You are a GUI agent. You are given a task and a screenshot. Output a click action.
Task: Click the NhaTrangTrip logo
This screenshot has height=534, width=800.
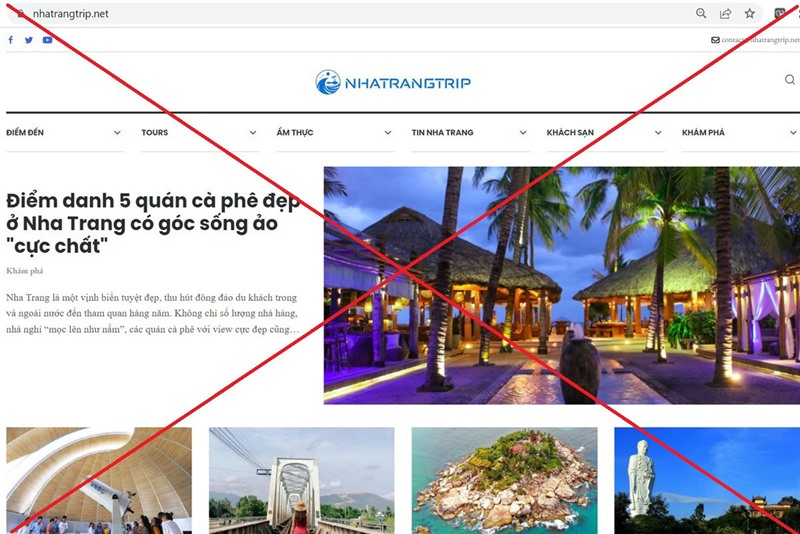click(393, 82)
